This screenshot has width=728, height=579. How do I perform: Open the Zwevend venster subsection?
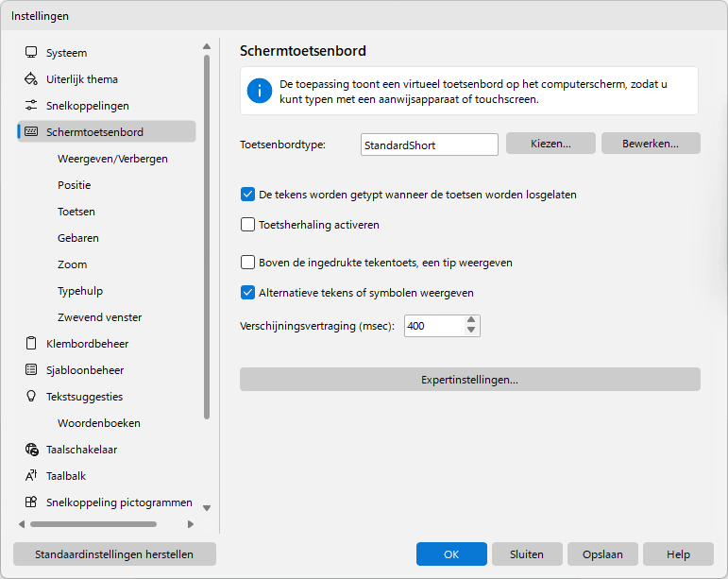[x=99, y=317]
